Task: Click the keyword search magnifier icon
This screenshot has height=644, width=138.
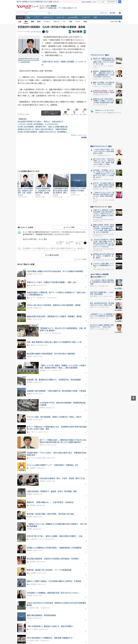Action: coord(49,13)
